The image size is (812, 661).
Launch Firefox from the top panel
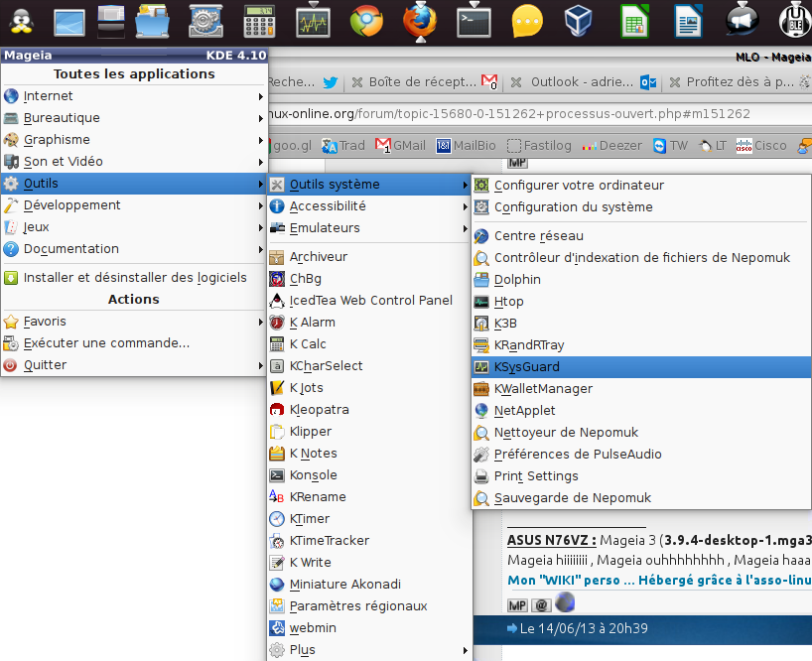click(420, 22)
